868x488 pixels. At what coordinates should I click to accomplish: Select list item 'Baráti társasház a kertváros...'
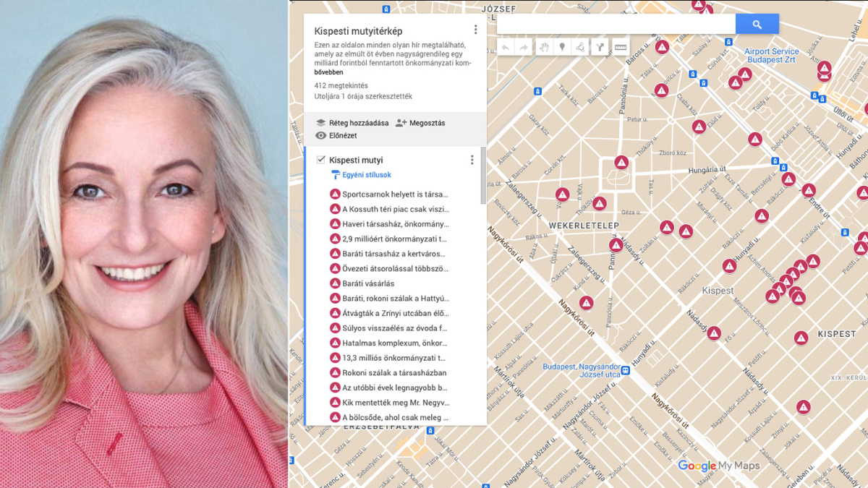(395, 254)
